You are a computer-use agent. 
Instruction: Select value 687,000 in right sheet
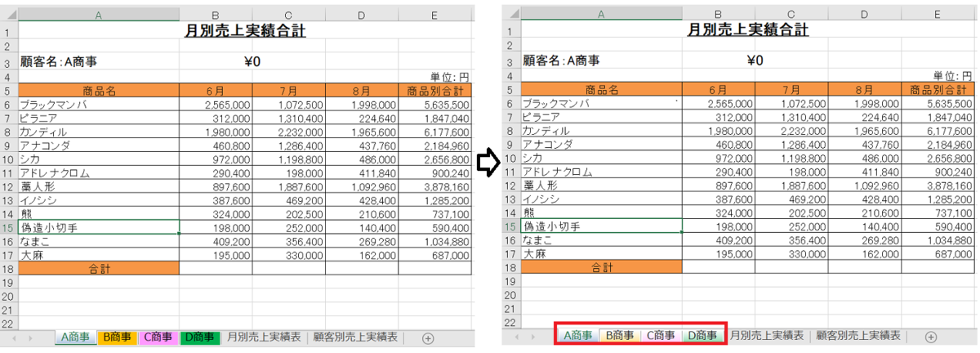[938, 253]
